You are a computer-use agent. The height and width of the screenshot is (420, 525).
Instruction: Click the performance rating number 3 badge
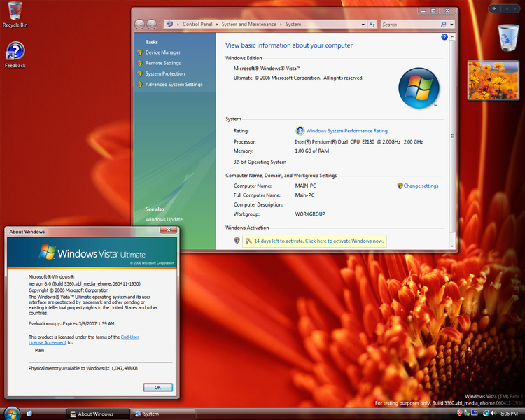click(x=300, y=131)
